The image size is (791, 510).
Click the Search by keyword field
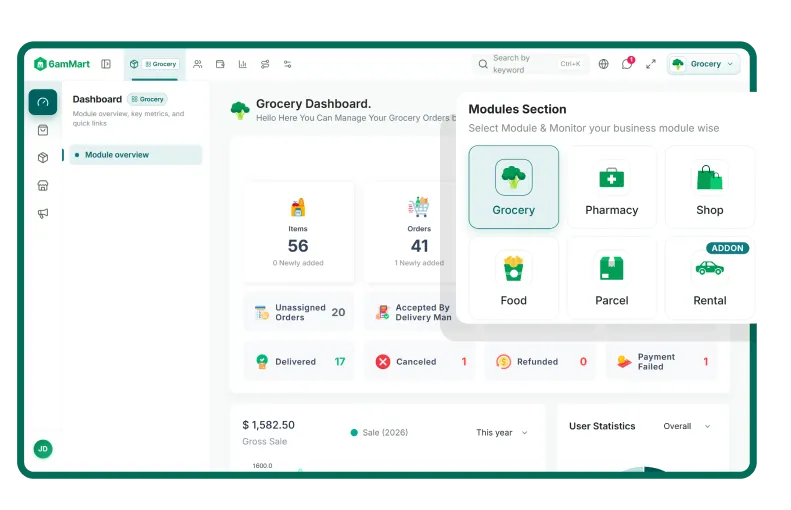click(x=531, y=64)
